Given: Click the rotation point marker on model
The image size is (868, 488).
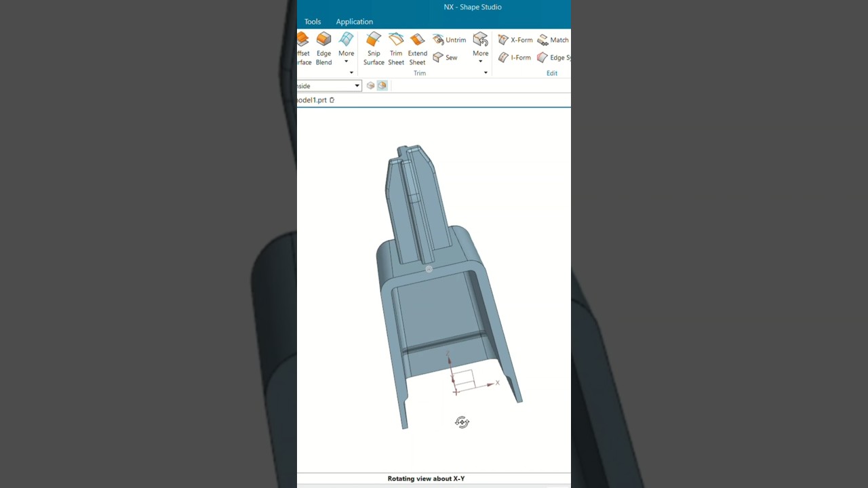Looking at the screenshot, I should pyautogui.click(x=429, y=269).
